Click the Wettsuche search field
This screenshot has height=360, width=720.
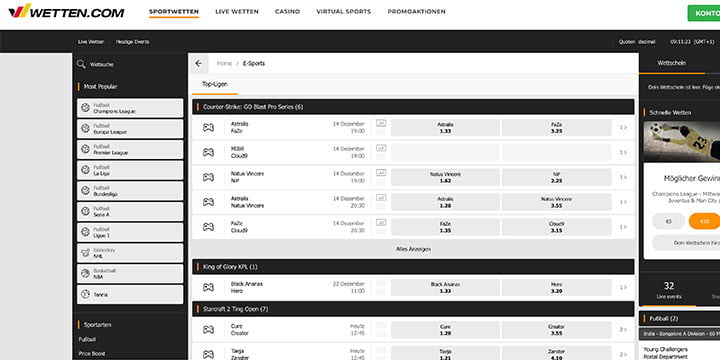[x=102, y=65]
